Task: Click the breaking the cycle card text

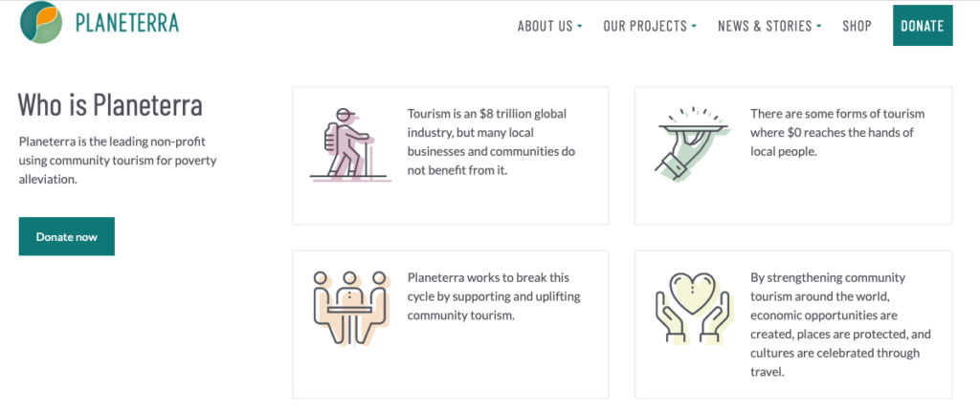Action: 494,296
